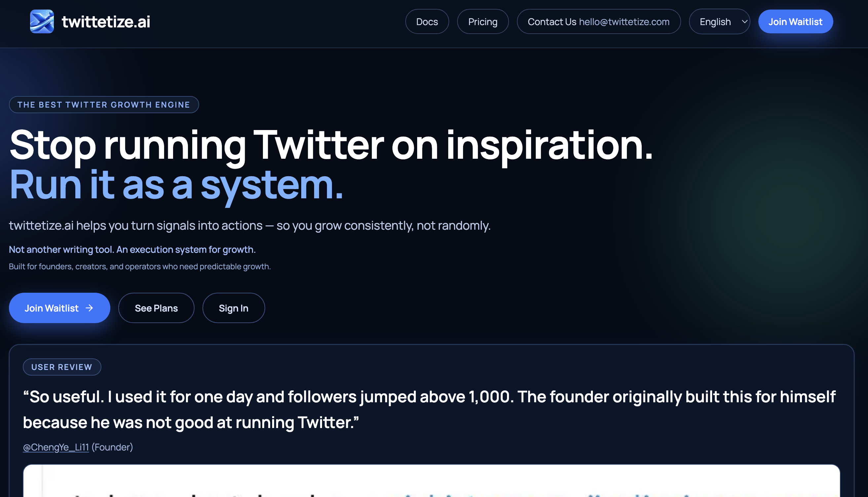Go to the Pricing page
868x497 pixels.
click(x=482, y=21)
